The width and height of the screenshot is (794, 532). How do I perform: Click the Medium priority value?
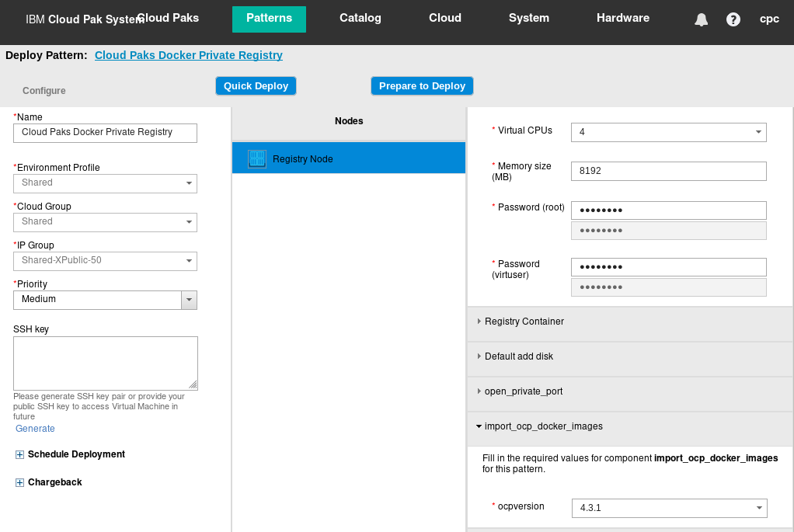point(39,299)
